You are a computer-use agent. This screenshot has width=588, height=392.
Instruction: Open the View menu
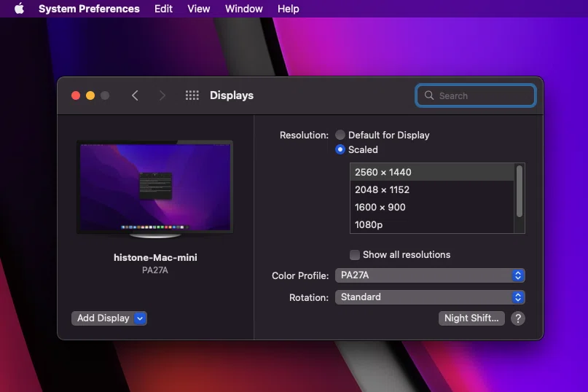(198, 9)
